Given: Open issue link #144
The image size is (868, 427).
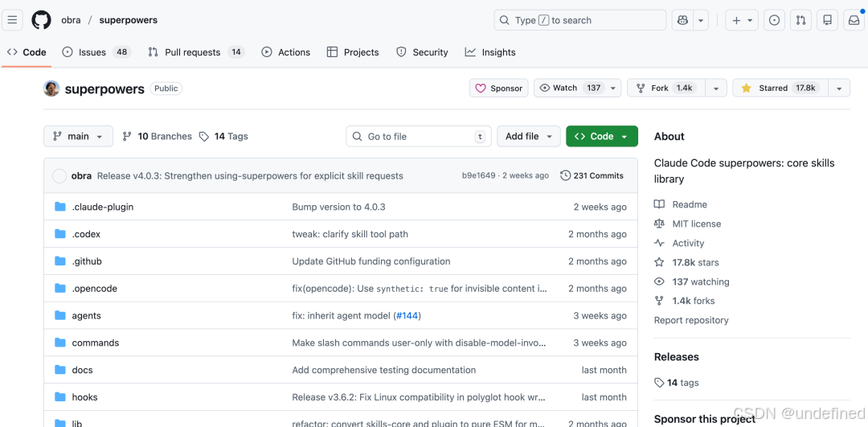Looking at the screenshot, I should (407, 315).
